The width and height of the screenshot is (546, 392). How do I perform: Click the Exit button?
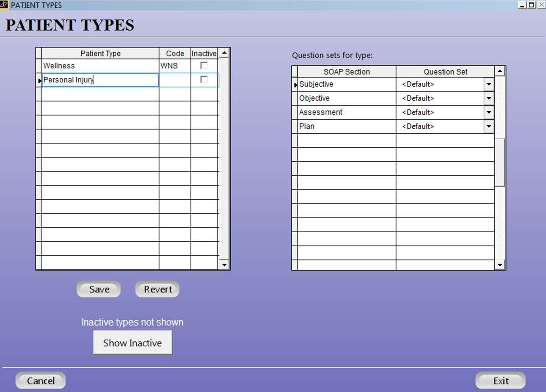point(500,381)
